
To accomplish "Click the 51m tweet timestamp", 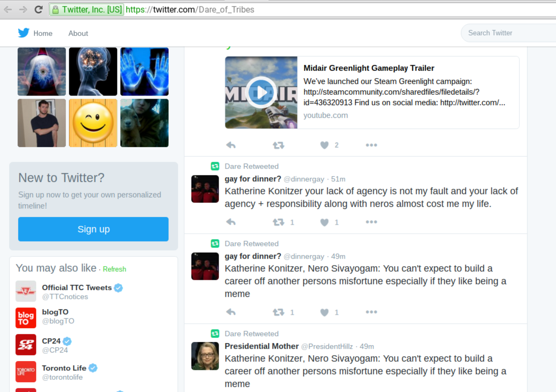I will (338, 179).
